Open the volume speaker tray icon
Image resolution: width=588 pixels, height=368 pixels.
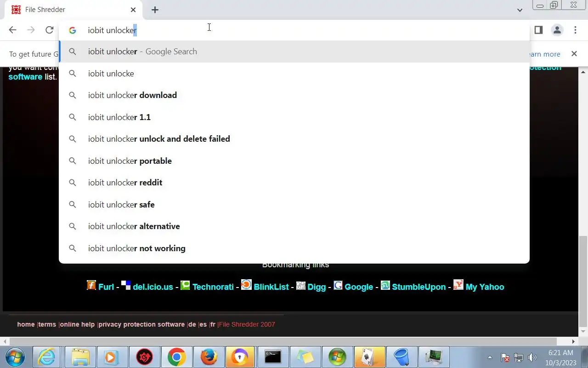[x=532, y=357]
